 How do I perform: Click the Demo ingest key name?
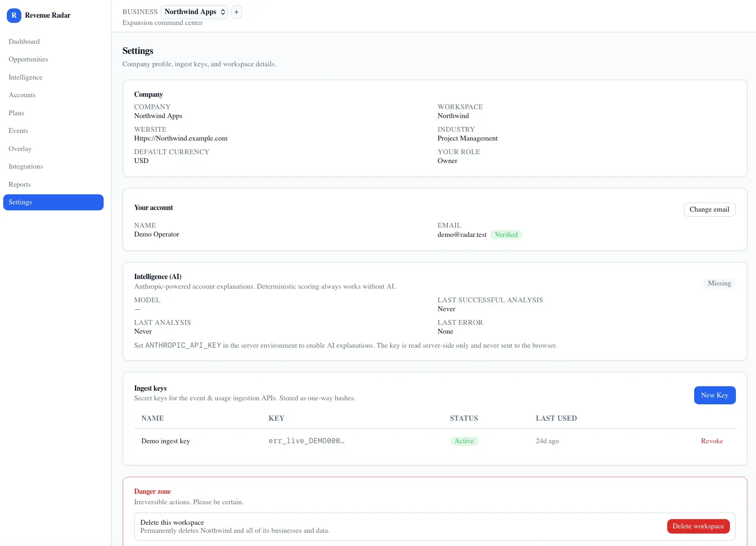pos(166,441)
